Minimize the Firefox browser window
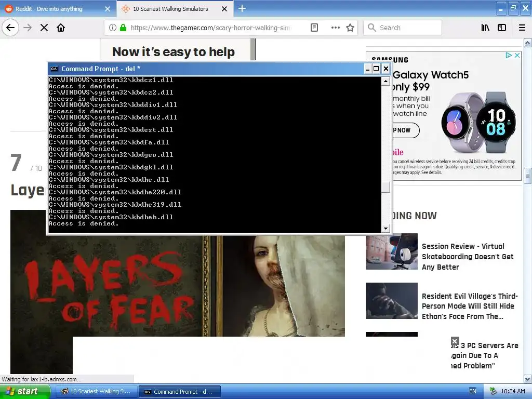This screenshot has width=532, height=399. point(501,8)
